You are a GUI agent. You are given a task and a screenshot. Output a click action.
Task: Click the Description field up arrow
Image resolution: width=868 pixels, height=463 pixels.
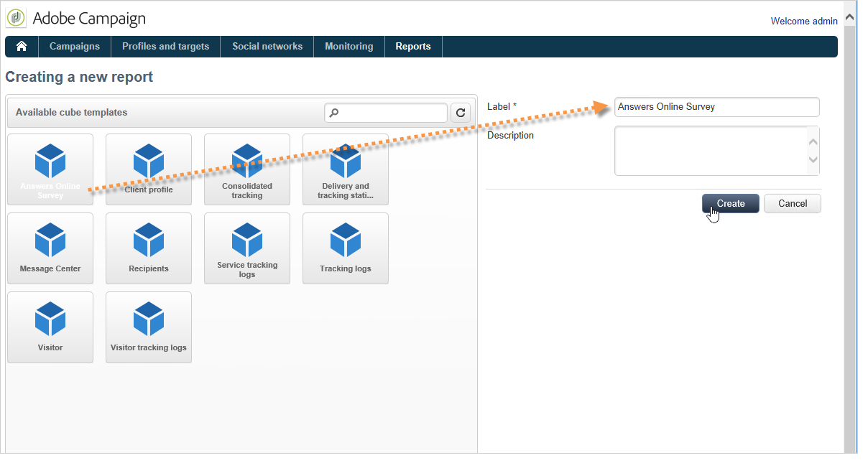813,142
